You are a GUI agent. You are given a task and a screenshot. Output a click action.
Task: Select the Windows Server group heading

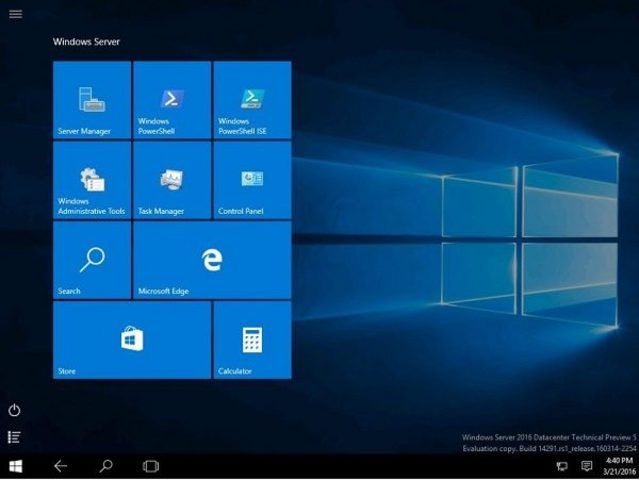86,42
